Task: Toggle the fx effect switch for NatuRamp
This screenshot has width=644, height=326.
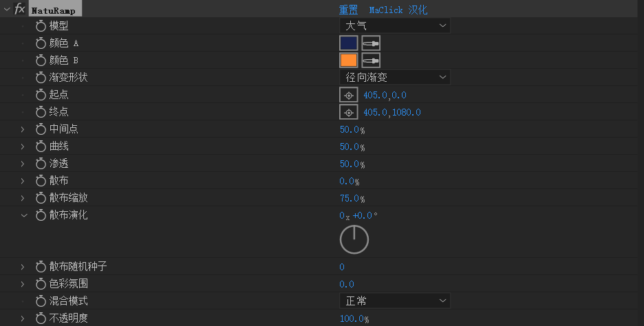Action: pos(20,10)
